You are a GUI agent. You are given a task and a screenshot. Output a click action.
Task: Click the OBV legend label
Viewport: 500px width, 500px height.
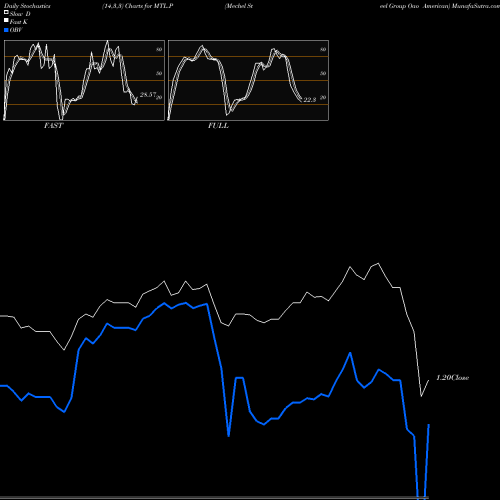click(x=16, y=30)
